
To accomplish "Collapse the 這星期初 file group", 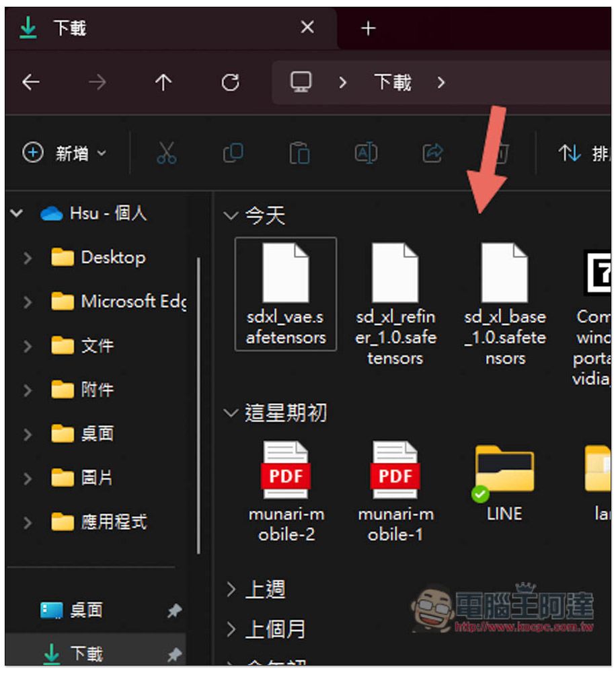I will coord(231,413).
